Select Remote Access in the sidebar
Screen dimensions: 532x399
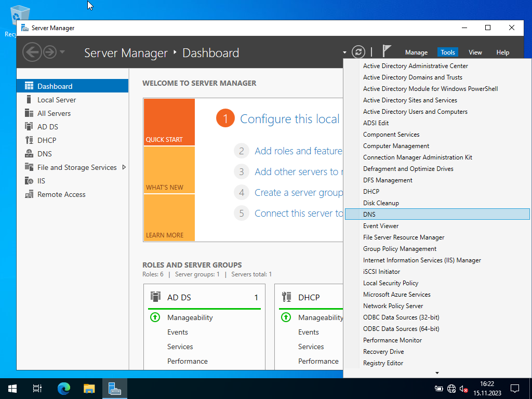coord(73,194)
